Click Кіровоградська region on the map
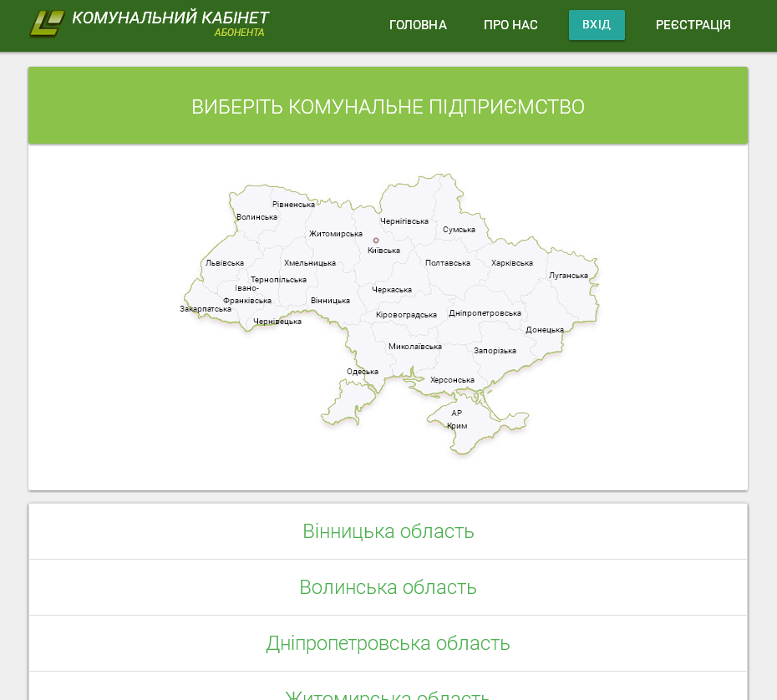Viewport: 777px width, 700px height. click(x=406, y=315)
